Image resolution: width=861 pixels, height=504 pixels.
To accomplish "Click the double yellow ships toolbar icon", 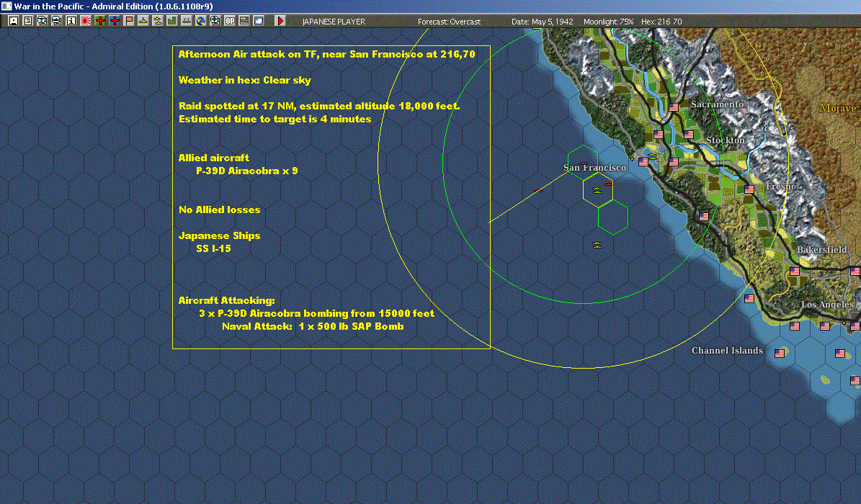I will pos(158,21).
